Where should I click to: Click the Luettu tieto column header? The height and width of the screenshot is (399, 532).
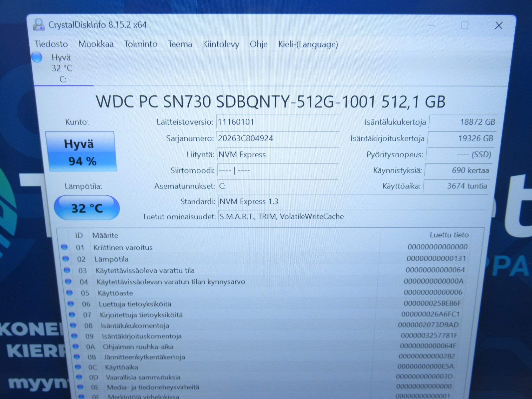(x=449, y=235)
